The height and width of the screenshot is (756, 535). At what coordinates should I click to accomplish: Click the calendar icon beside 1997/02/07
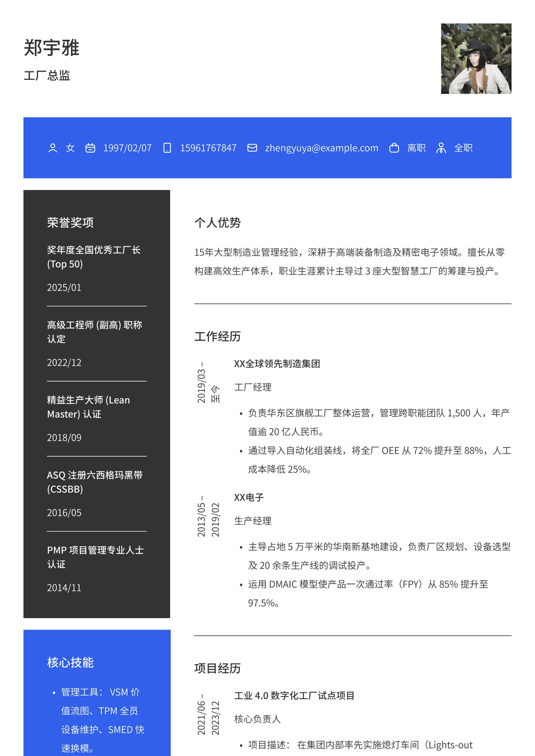click(90, 148)
